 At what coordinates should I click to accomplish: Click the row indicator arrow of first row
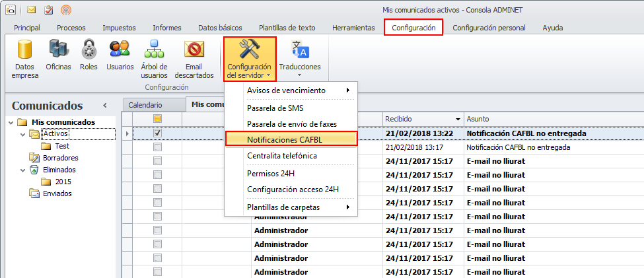pos(127,133)
